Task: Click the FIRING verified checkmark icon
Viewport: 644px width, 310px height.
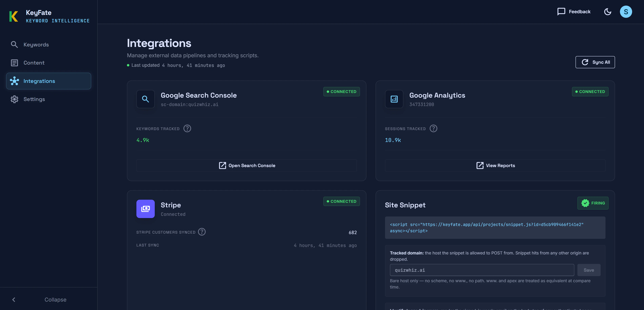Action: [x=585, y=203]
